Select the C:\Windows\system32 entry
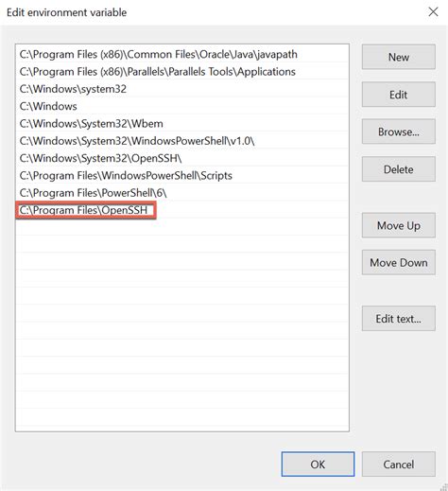The width and height of the screenshot is (448, 491). [182, 89]
